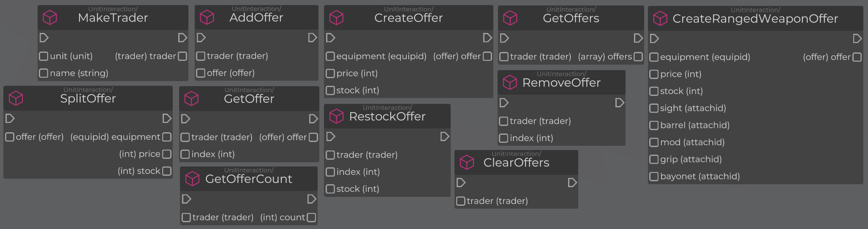Click the sight (attachid) label
The width and height of the screenshot is (868, 229).
click(x=693, y=108)
